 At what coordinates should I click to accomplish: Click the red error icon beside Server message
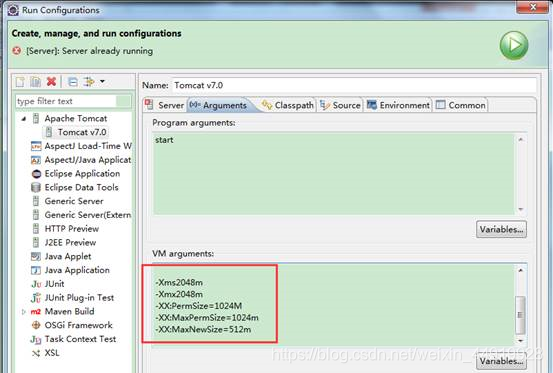pyautogui.click(x=17, y=51)
